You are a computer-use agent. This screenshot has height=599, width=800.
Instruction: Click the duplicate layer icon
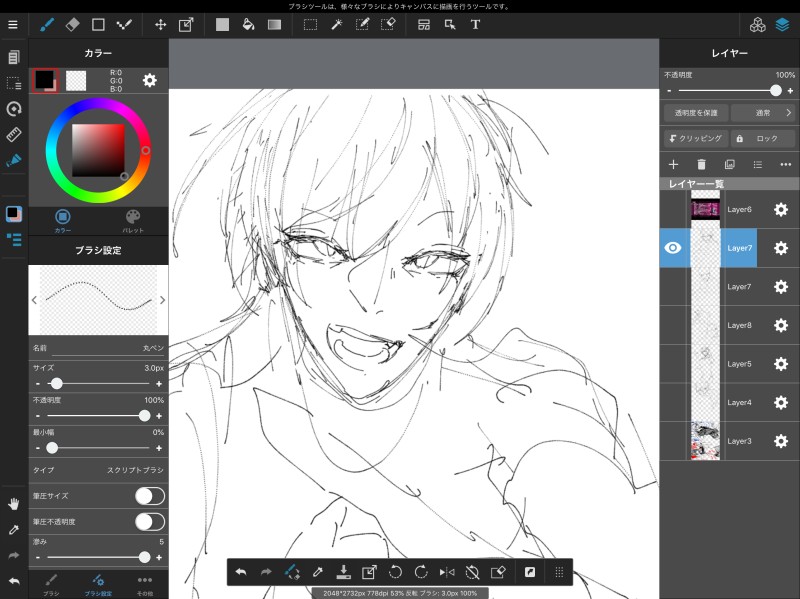(730, 164)
